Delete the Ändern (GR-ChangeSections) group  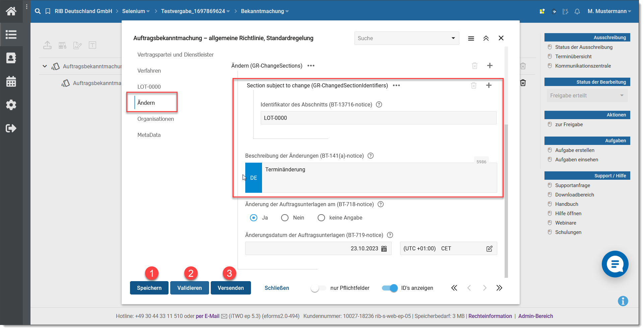[474, 66]
